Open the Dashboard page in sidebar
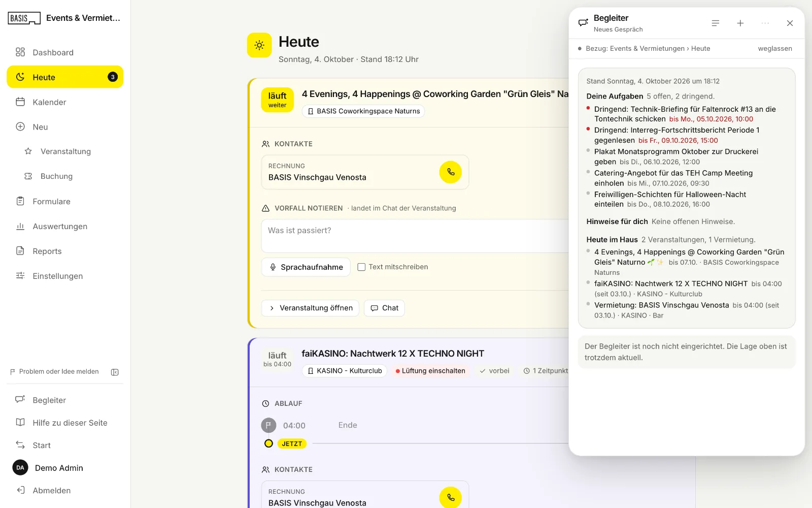The image size is (812, 508). pyautogui.click(x=65, y=52)
